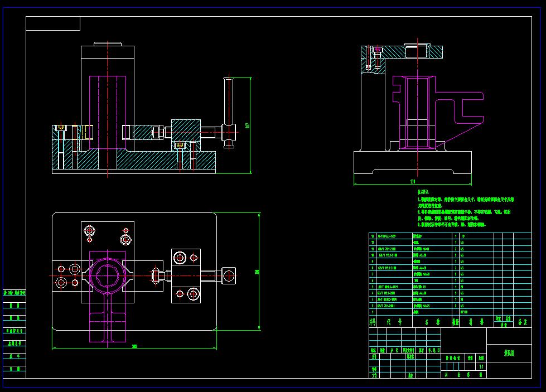The image size is (546, 392).
Task: Click the 名称 column header
Action: (x=432, y=322)
